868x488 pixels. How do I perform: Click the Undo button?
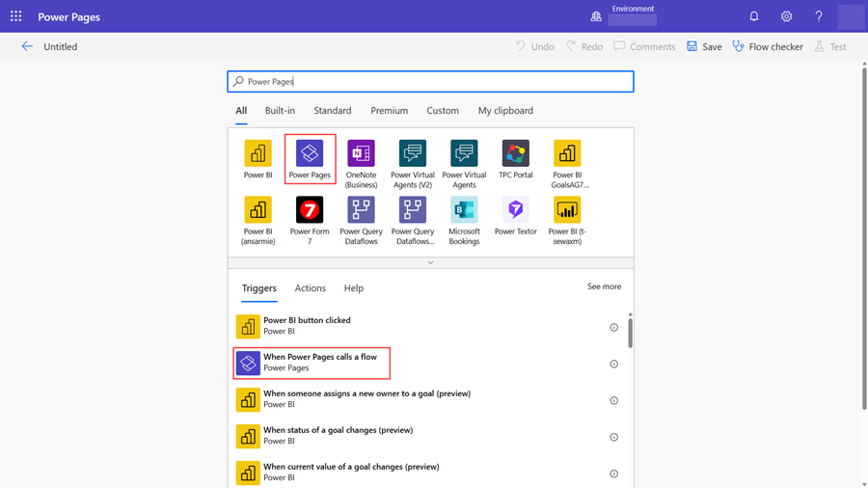(x=534, y=46)
